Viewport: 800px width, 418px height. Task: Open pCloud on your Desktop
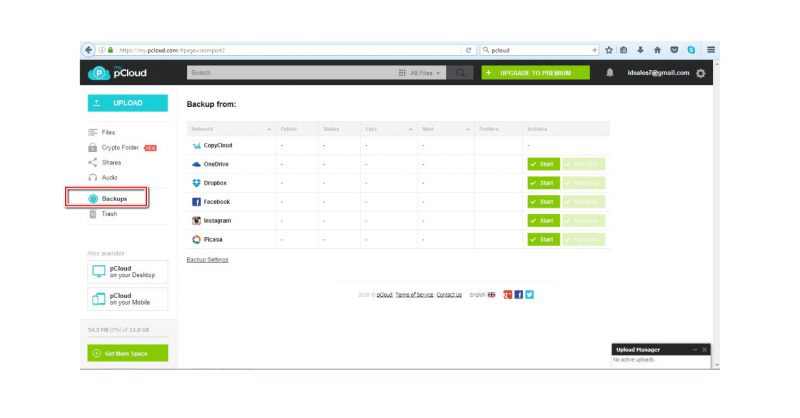pos(128,272)
